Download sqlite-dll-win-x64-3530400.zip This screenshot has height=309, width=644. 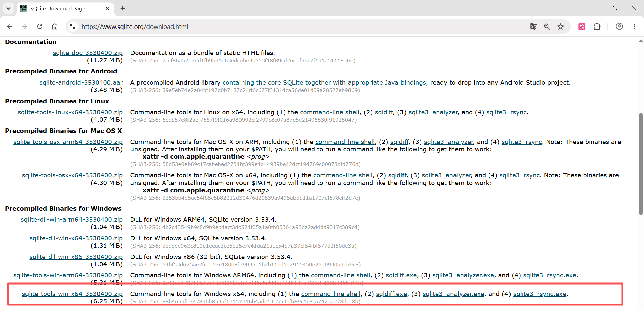click(76, 238)
